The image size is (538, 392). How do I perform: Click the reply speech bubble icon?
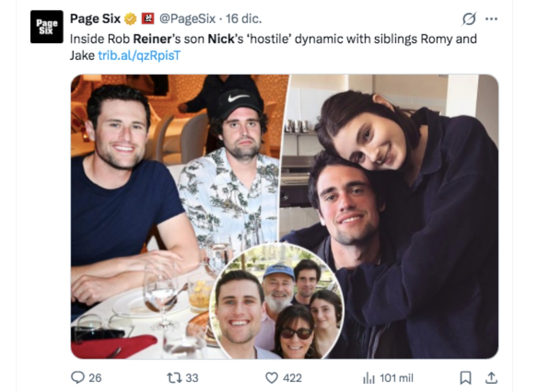click(x=78, y=378)
